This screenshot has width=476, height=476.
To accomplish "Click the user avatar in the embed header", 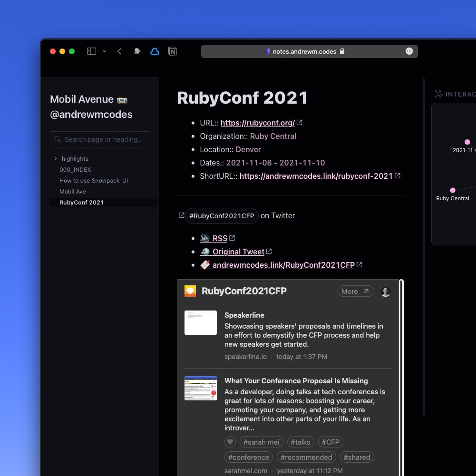I will click(386, 291).
